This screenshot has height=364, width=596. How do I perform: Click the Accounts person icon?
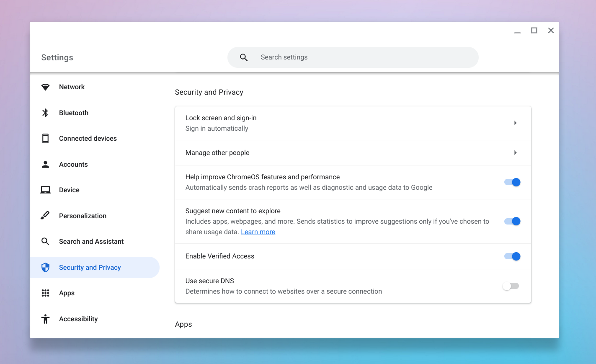point(45,164)
